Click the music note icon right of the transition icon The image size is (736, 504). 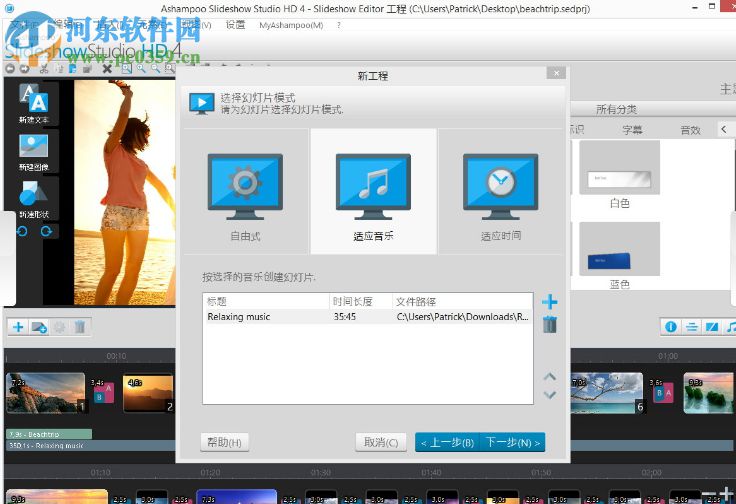730,327
